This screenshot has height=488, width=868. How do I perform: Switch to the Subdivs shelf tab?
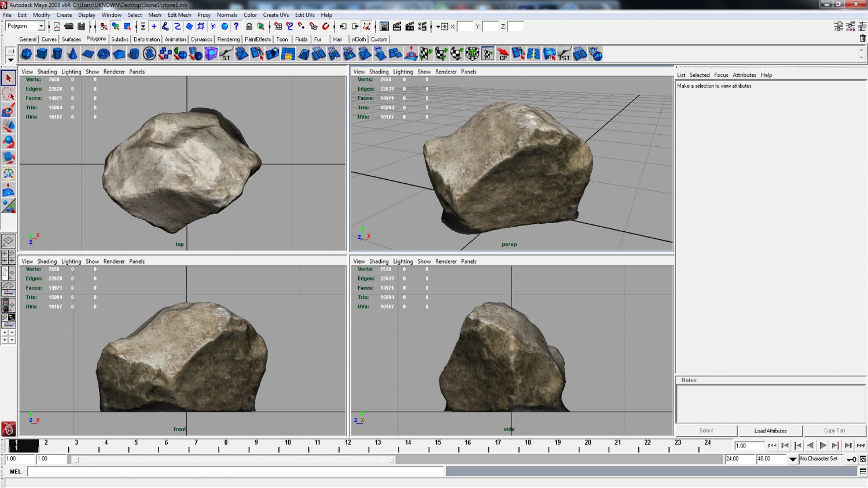[120, 39]
